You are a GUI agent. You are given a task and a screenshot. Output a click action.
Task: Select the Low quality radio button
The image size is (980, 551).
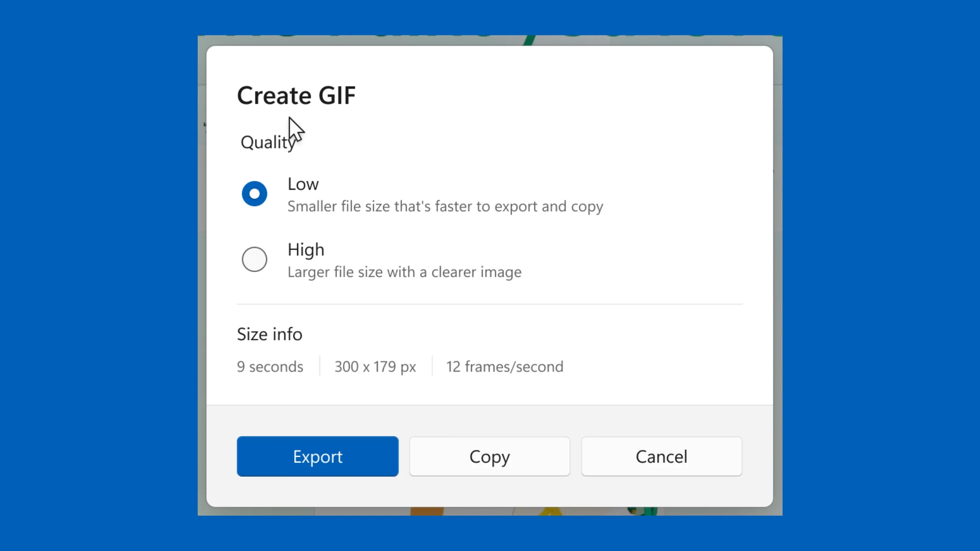(x=255, y=194)
